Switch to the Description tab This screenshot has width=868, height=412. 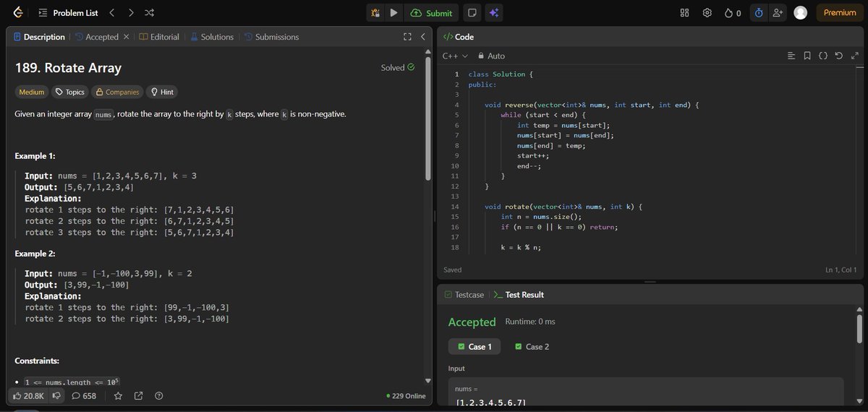pyautogui.click(x=39, y=37)
